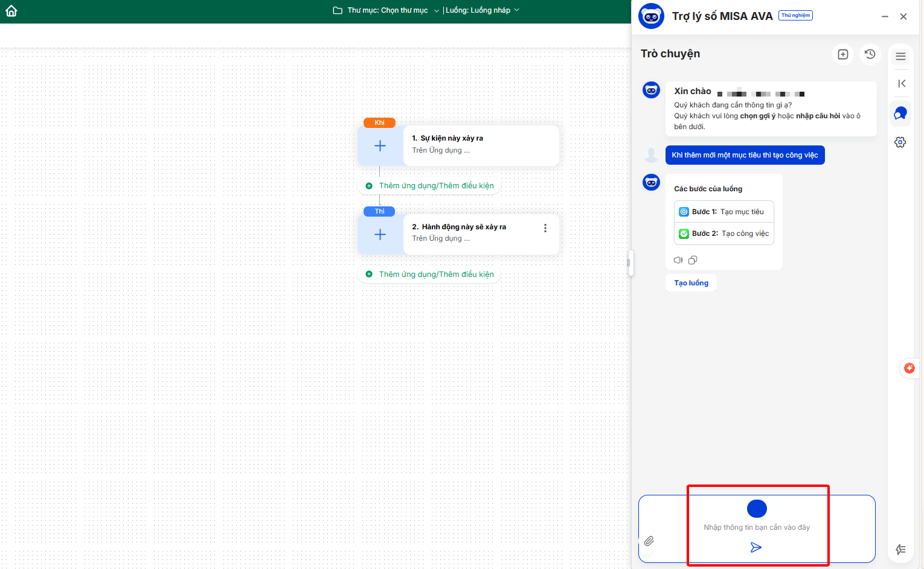Click the plus box on 'Sự kiện này xảy ra'
Viewport: 924px width, 569px height.
click(380, 146)
